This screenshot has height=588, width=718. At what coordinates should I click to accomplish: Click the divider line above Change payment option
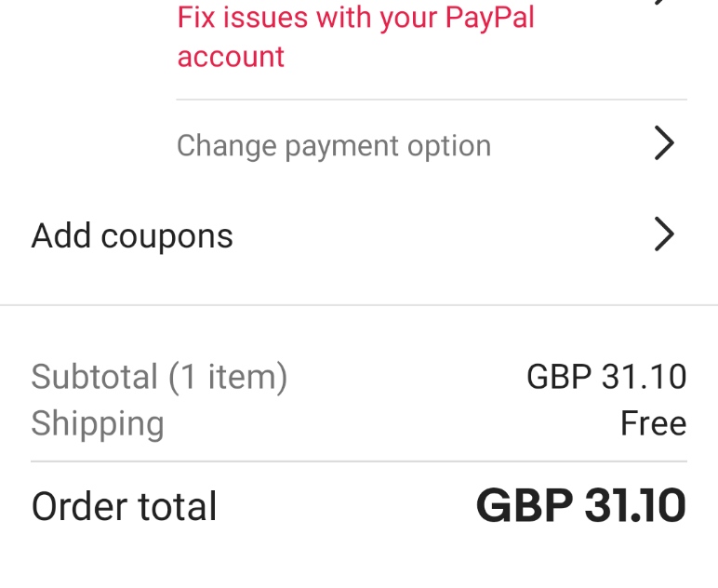point(431,100)
